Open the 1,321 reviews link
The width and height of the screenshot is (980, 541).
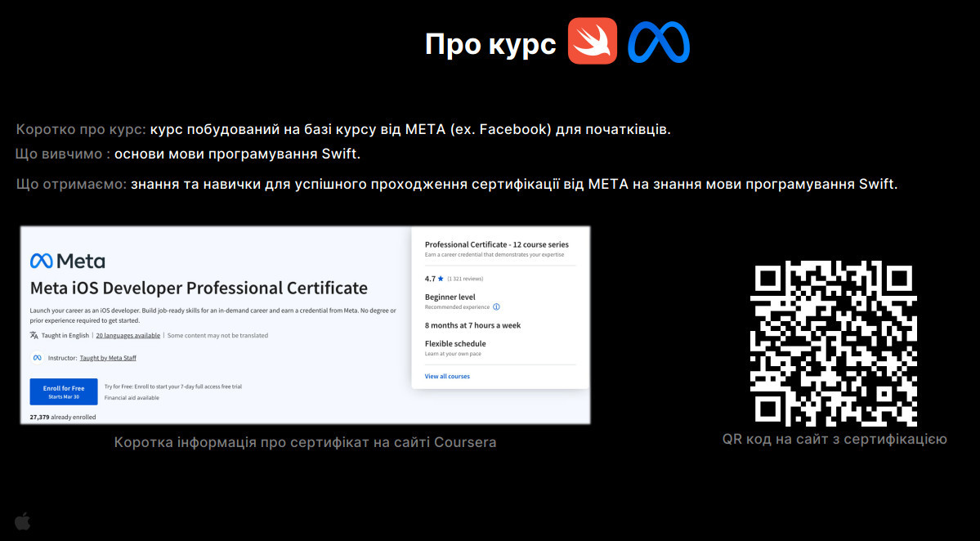point(465,279)
